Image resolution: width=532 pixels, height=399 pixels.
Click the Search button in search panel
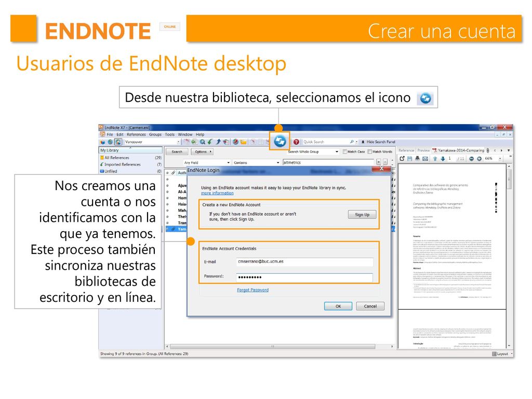[x=177, y=152]
